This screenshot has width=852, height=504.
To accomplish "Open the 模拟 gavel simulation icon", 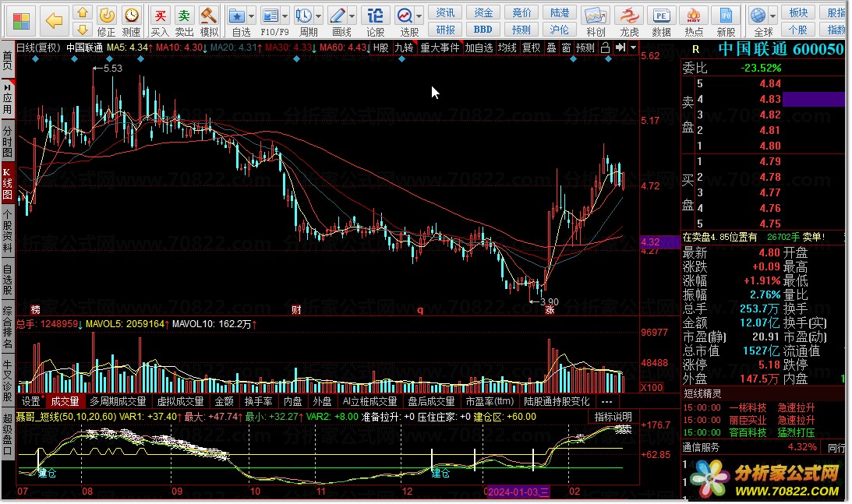I will point(209,16).
